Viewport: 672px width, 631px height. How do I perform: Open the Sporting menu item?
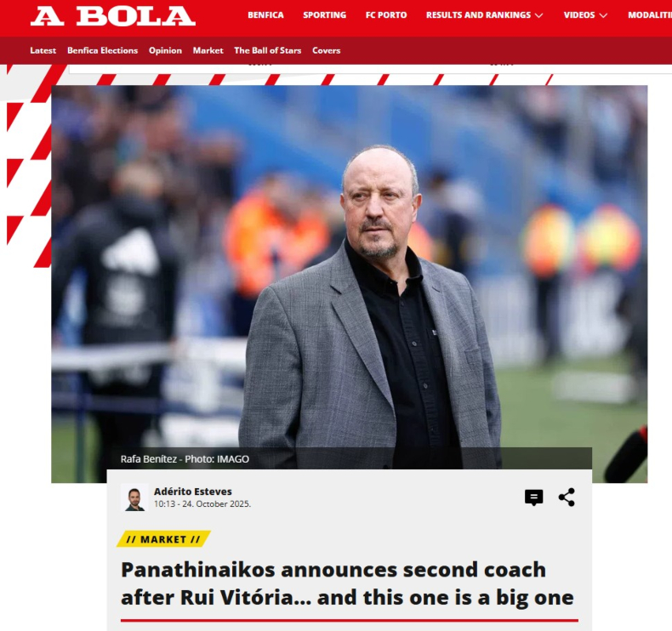point(324,15)
